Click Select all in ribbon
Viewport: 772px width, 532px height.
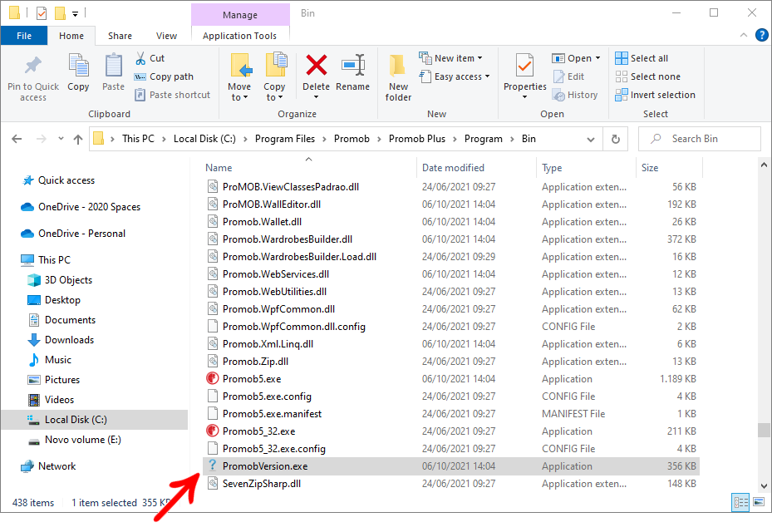[x=642, y=58]
